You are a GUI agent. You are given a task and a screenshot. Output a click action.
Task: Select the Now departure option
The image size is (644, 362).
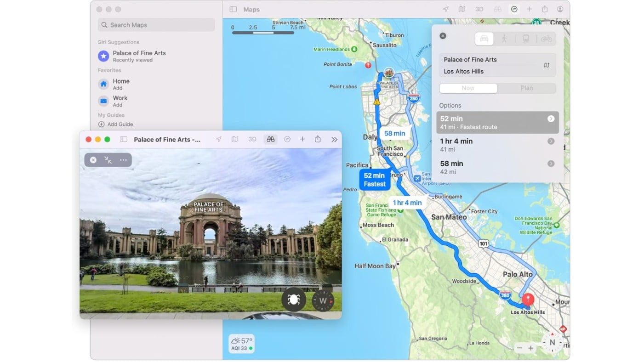468,88
